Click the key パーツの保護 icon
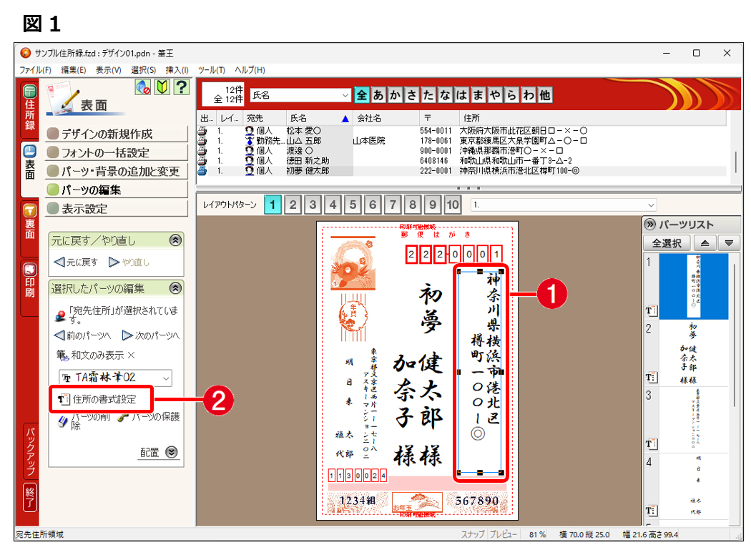This screenshot has height=560, width=751. (123, 417)
